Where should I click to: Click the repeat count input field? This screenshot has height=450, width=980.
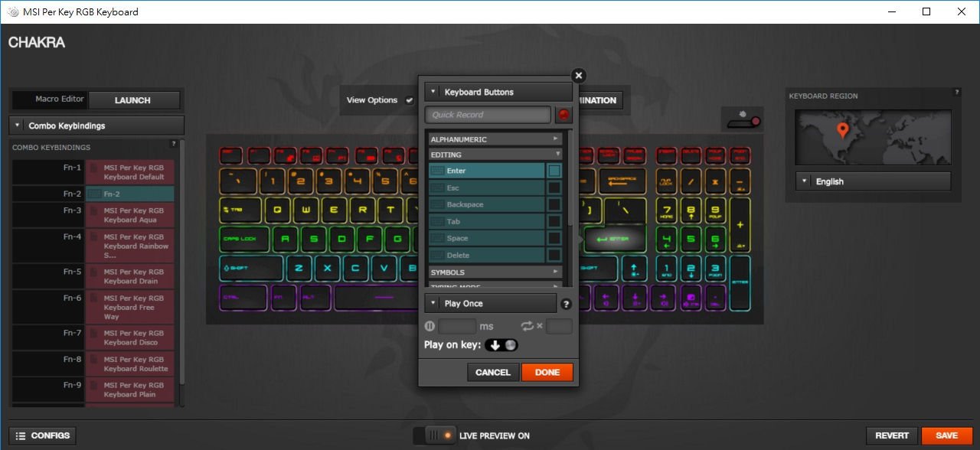pyautogui.click(x=559, y=327)
